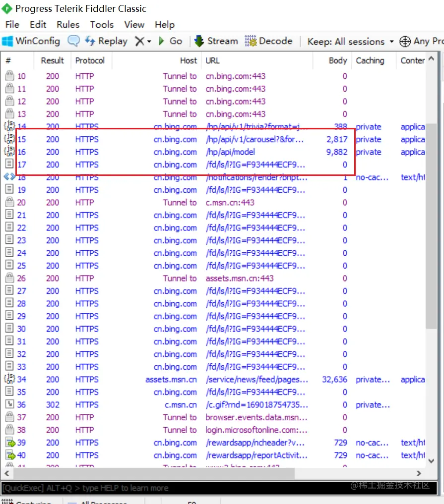444x504 pixels.
Task: Select body size 9,882 cell
Action: (337, 152)
